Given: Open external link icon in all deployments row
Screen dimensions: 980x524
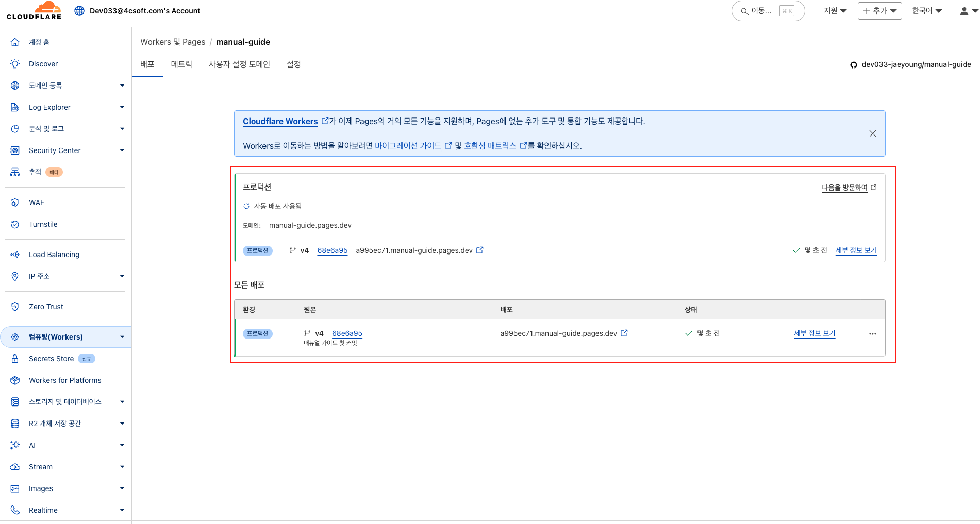Looking at the screenshot, I should click(x=624, y=333).
